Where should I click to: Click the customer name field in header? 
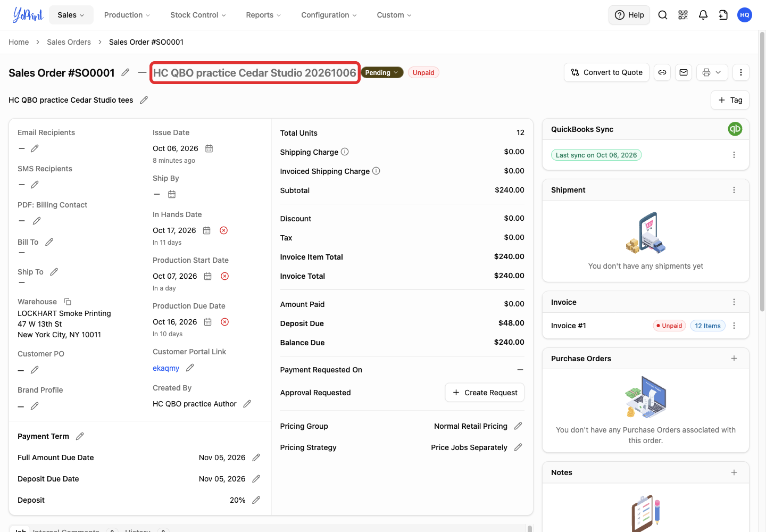point(255,73)
